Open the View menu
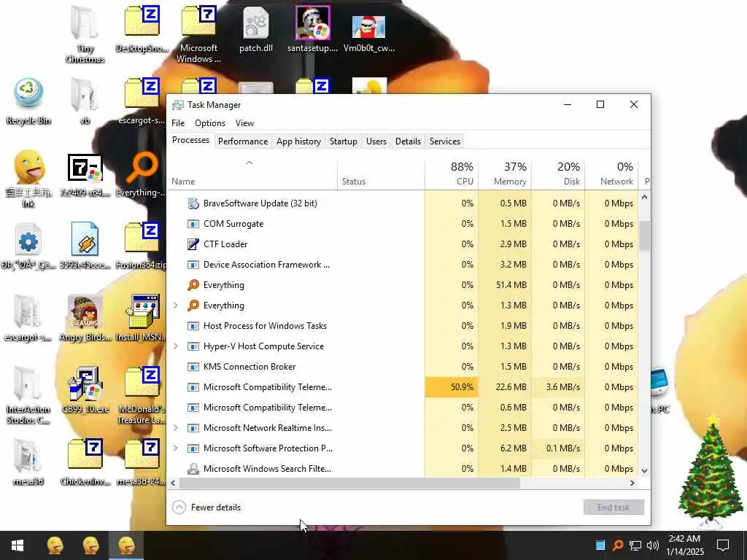747x560 pixels. click(x=244, y=123)
